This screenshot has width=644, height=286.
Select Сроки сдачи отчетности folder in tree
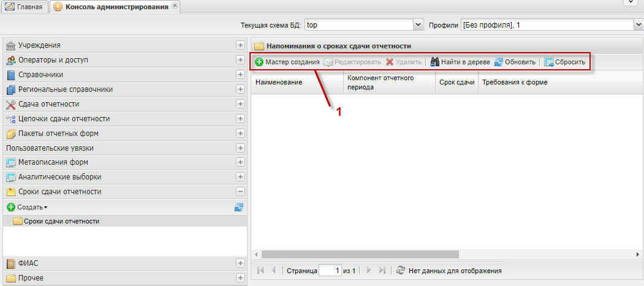61,221
